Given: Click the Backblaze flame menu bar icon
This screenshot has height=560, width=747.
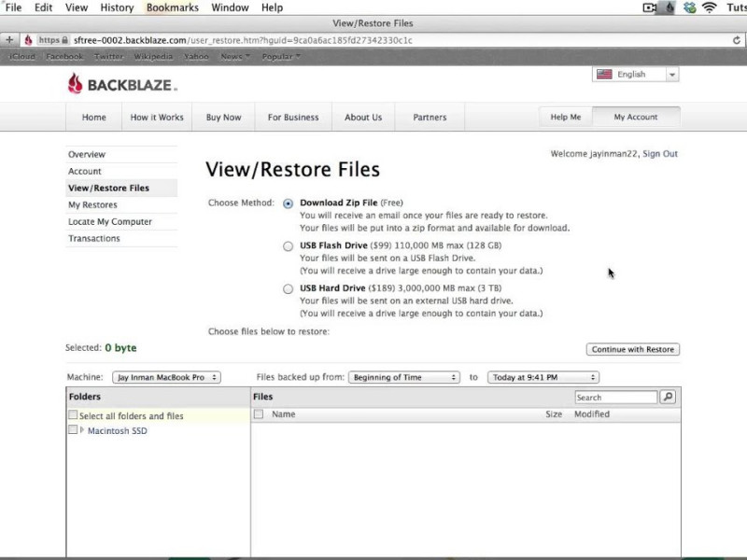Looking at the screenshot, I should [x=669, y=7].
